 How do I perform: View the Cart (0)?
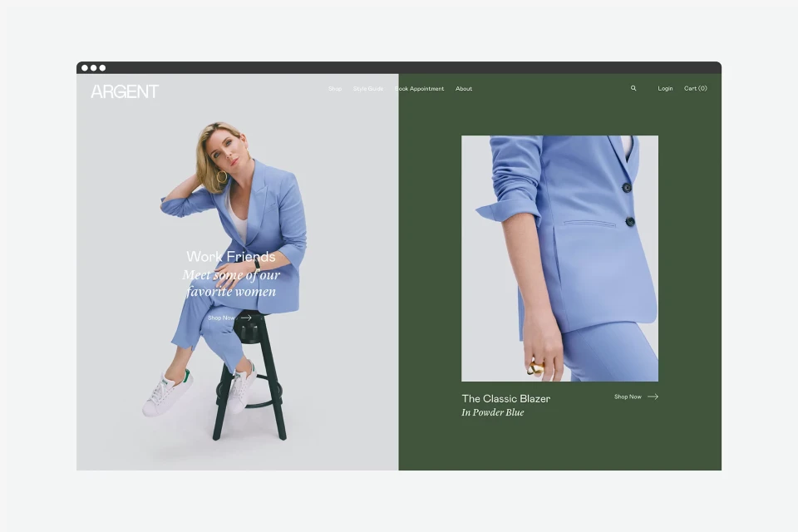click(x=695, y=88)
